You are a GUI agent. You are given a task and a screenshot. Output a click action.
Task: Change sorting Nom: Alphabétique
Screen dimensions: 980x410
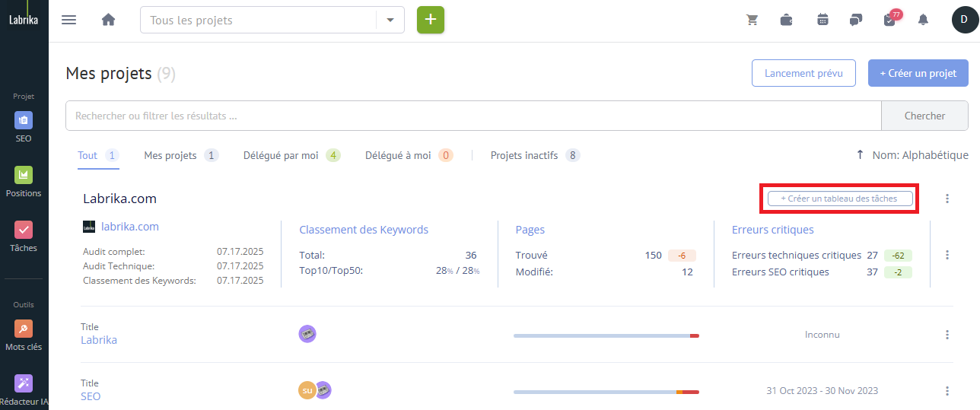920,155
